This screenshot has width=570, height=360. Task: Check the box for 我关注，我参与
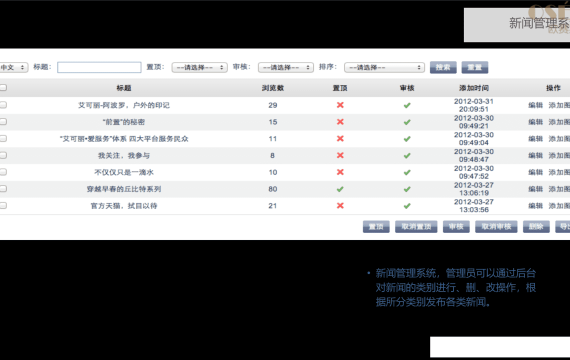coord(3,155)
